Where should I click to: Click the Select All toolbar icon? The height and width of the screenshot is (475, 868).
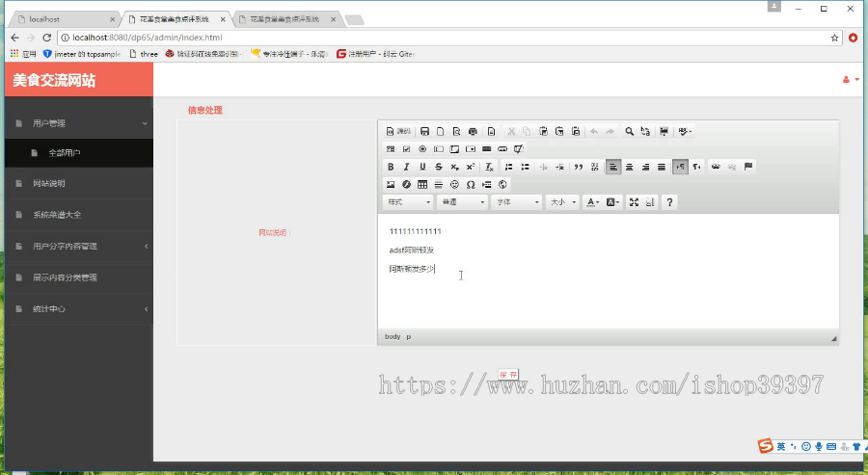click(664, 132)
